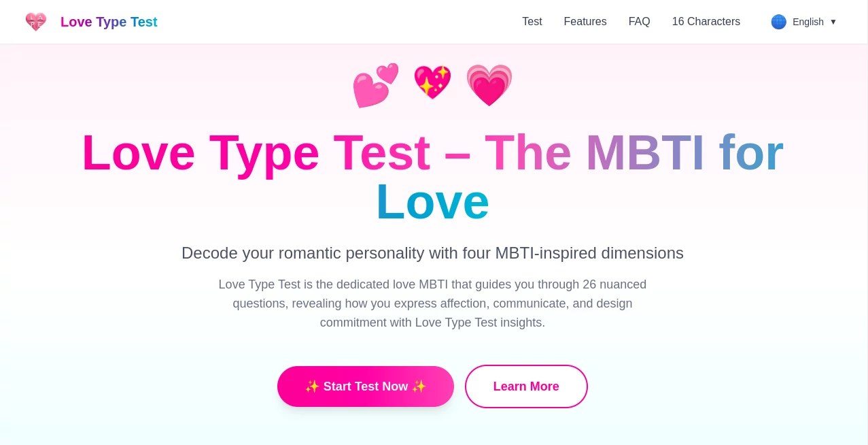Click the beating heart favicon logo
The image size is (868, 445).
[36, 22]
